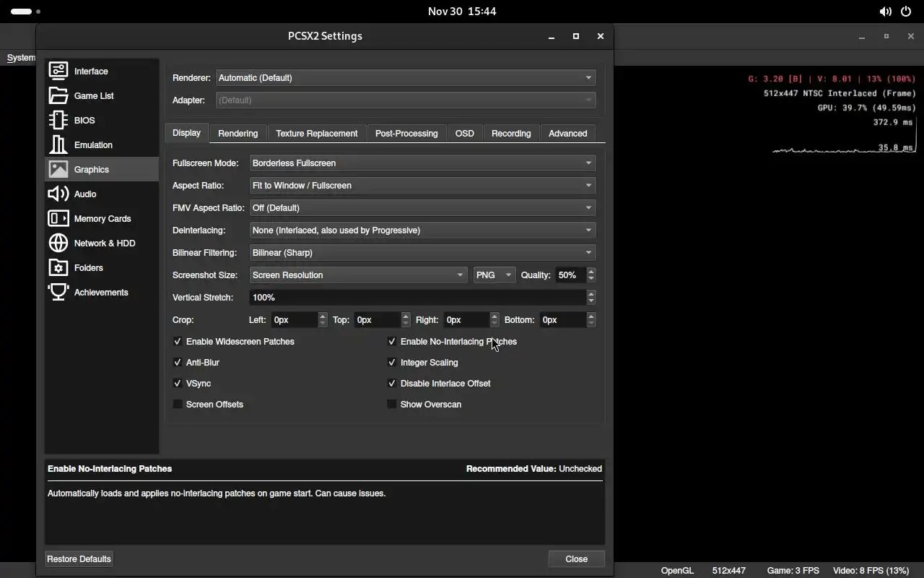Click the Restore Defaults button
The width and height of the screenshot is (924, 578).
[x=79, y=558]
